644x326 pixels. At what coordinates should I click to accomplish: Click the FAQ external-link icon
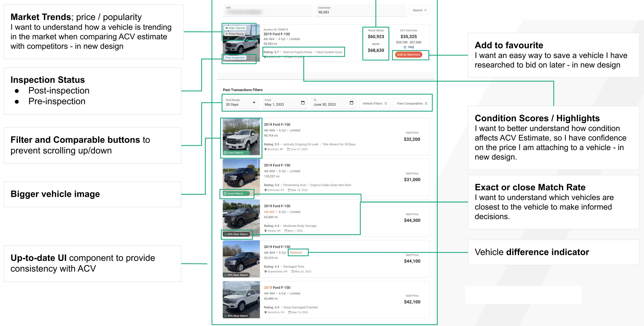[x=405, y=47]
